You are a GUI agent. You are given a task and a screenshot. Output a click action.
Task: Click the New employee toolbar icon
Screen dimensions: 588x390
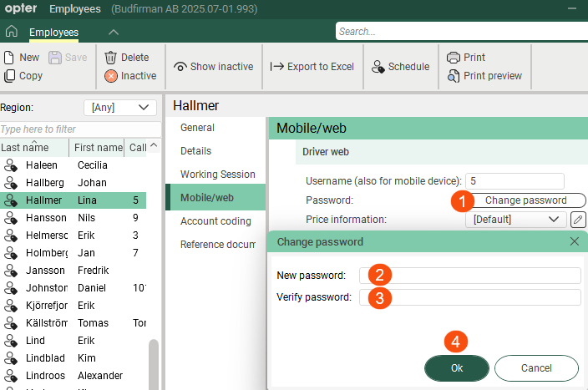pyautogui.click(x=10, y=58)
